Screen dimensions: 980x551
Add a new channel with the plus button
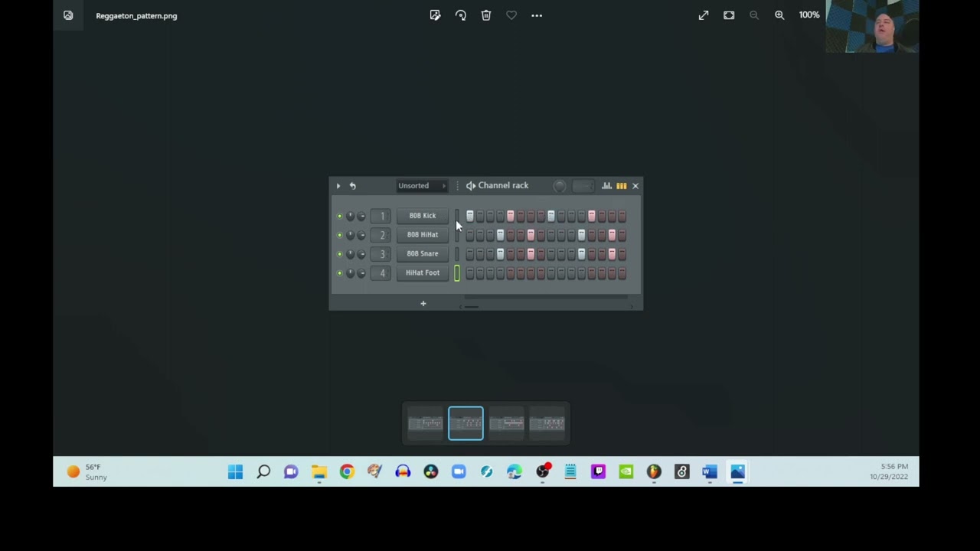423,304
